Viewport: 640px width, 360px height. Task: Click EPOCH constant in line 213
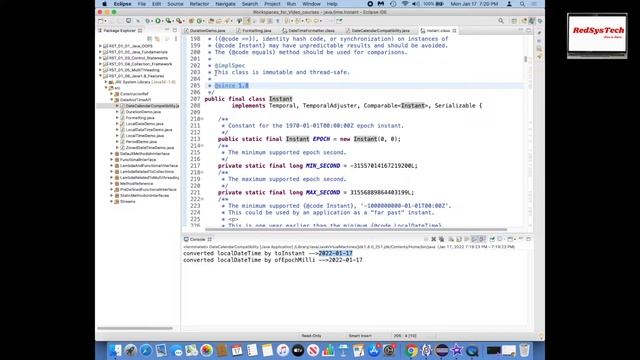tap(321, 139)
